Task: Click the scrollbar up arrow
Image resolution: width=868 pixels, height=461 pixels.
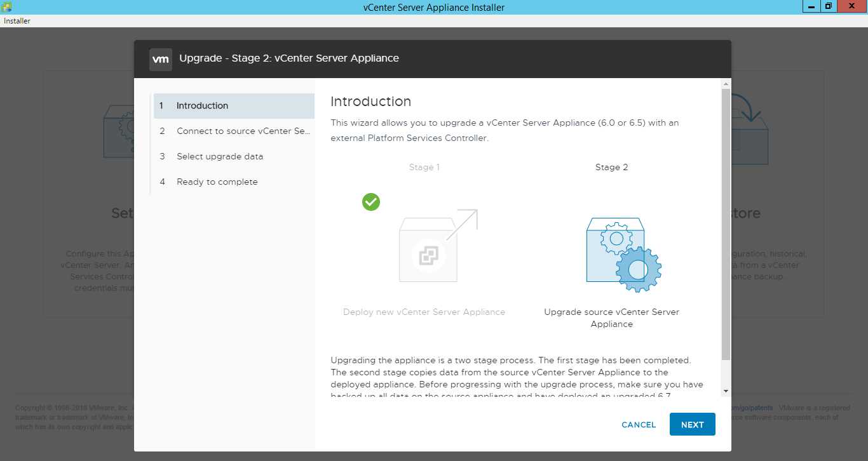Action: [x=724, y=83]
